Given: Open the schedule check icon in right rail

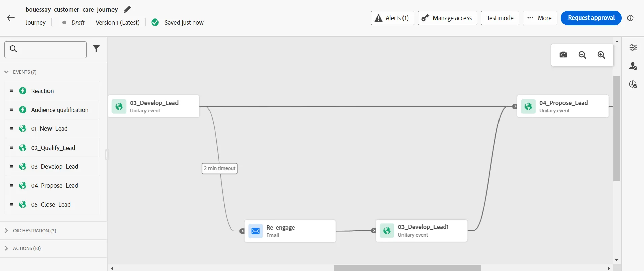Looking at the screenshot, I should click(633, 84).
